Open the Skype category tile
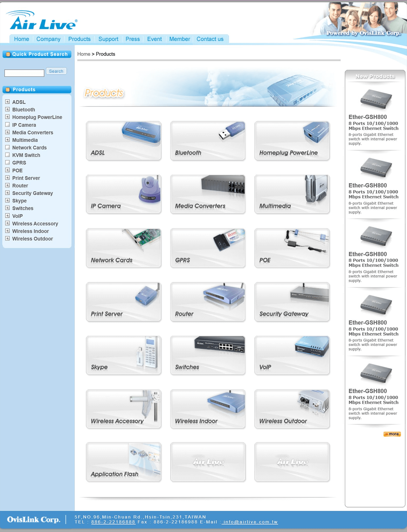Viewport: 407px width, 532px height. pyautogui.click(x=123, y=355)
